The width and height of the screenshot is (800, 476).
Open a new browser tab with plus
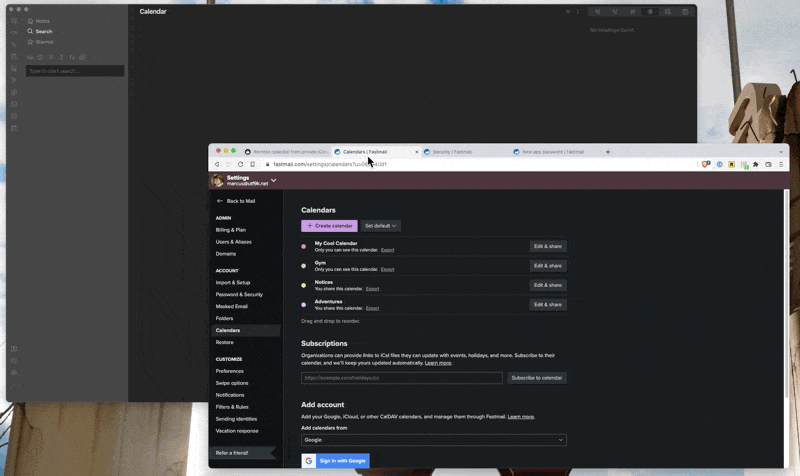(608, 152)
